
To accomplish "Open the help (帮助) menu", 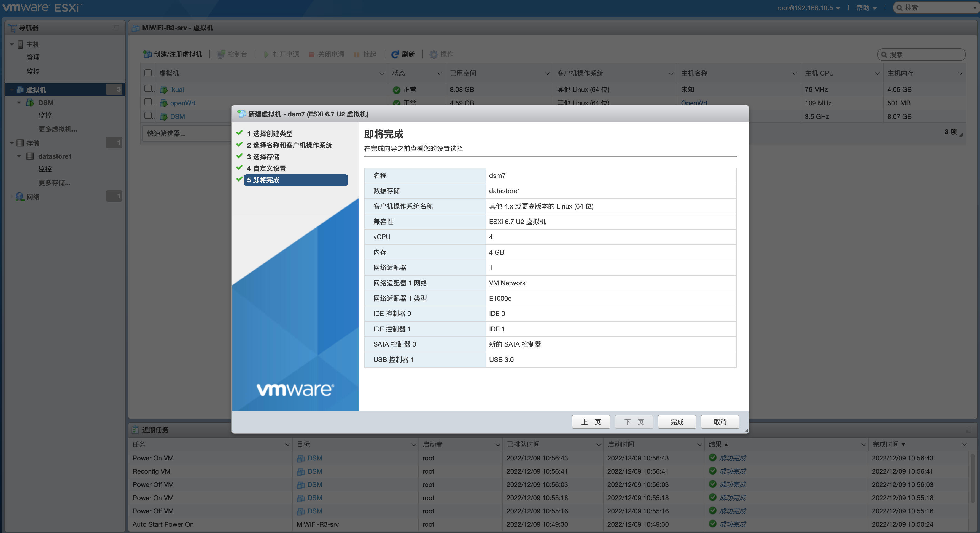I will point(866,8).
